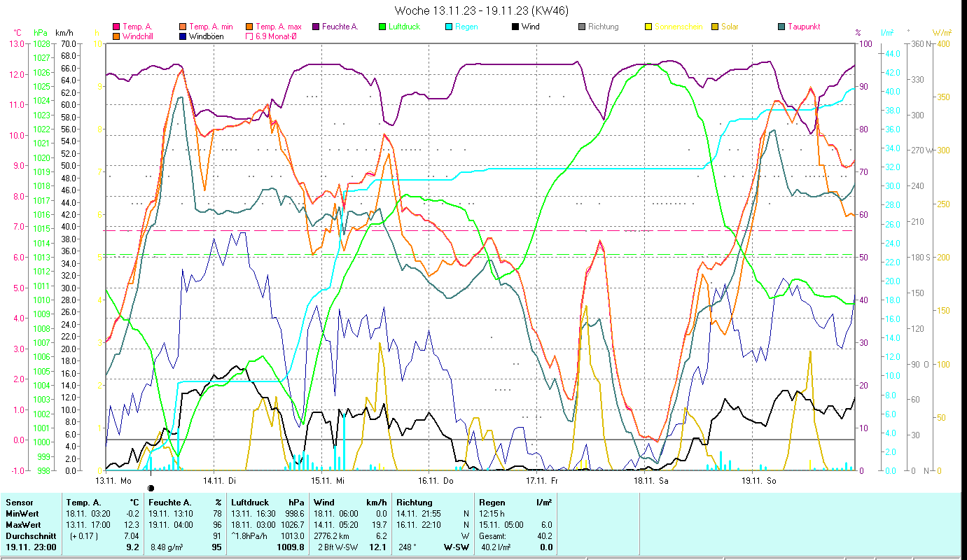Click the black Wind legend swatch
The image size is (967, 560).
(x=515, y=27)
